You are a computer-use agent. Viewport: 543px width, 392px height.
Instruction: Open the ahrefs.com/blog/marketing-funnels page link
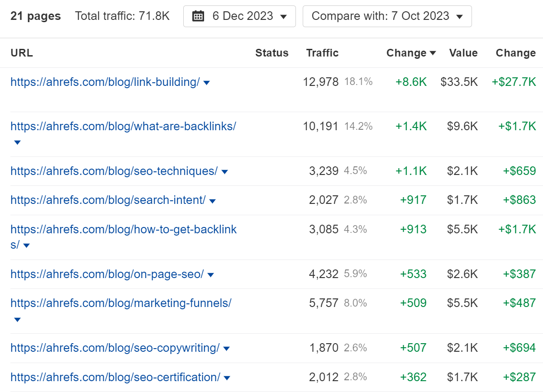tap(120, 303)
